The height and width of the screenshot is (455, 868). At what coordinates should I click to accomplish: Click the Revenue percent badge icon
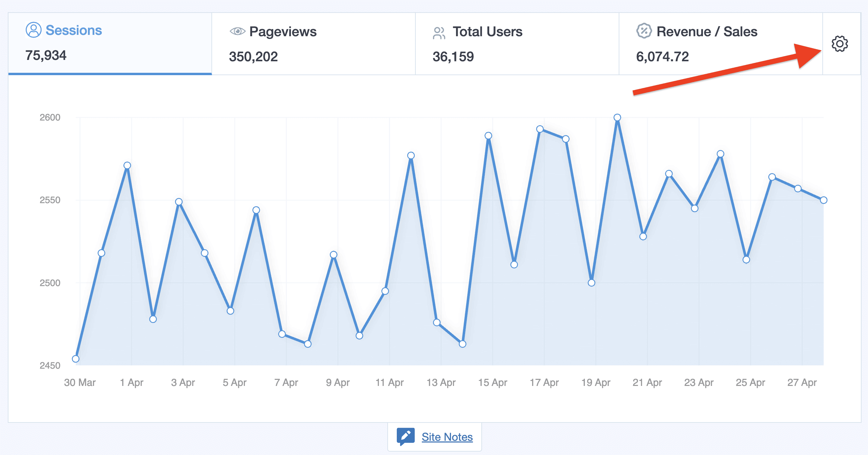click(x=644, y=31)
